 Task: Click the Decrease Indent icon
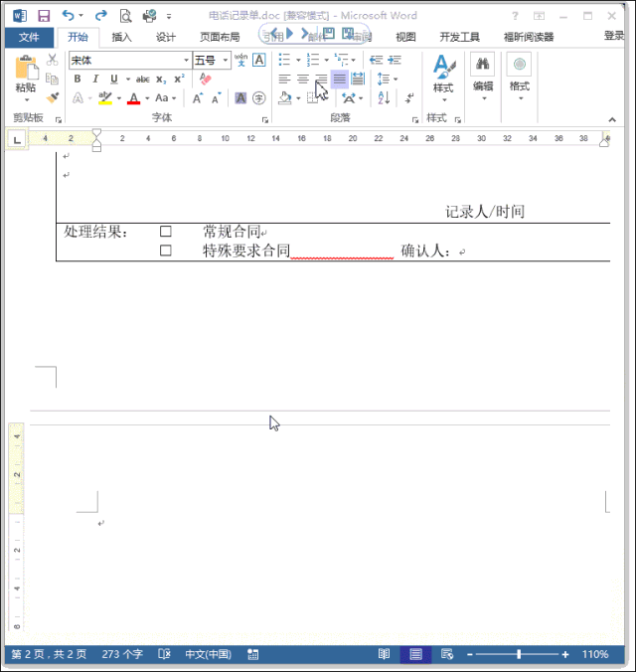[376, 61]
